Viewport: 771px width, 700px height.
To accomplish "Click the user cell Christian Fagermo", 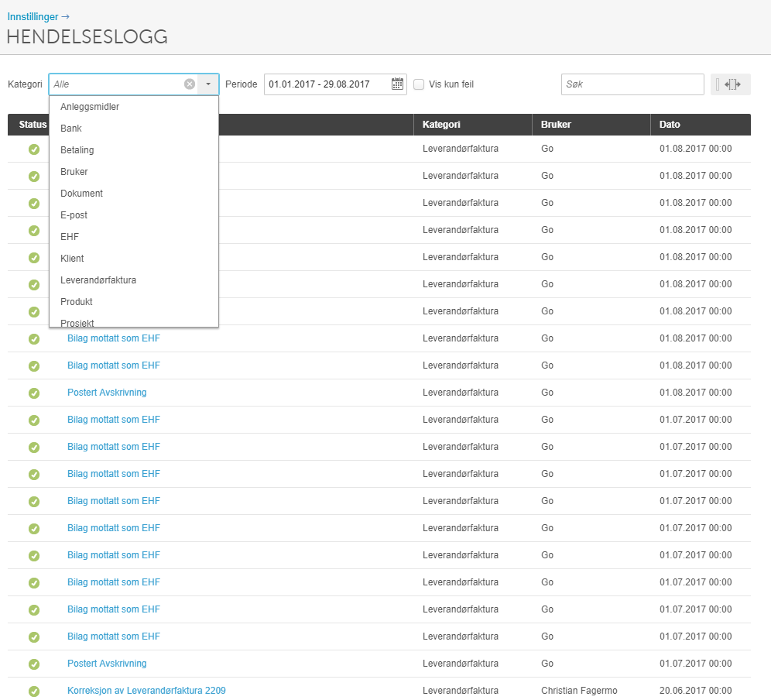I will click(579, 691).
